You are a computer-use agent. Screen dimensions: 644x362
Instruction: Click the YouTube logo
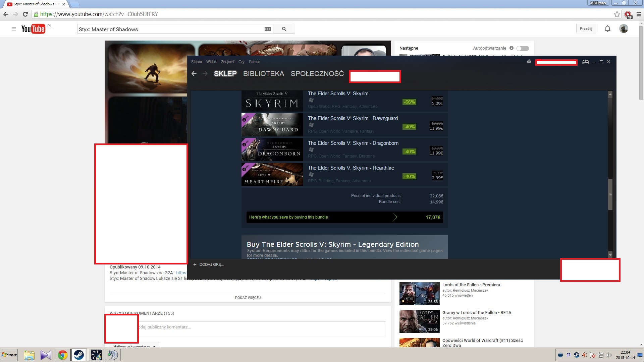tap(33, 29)
